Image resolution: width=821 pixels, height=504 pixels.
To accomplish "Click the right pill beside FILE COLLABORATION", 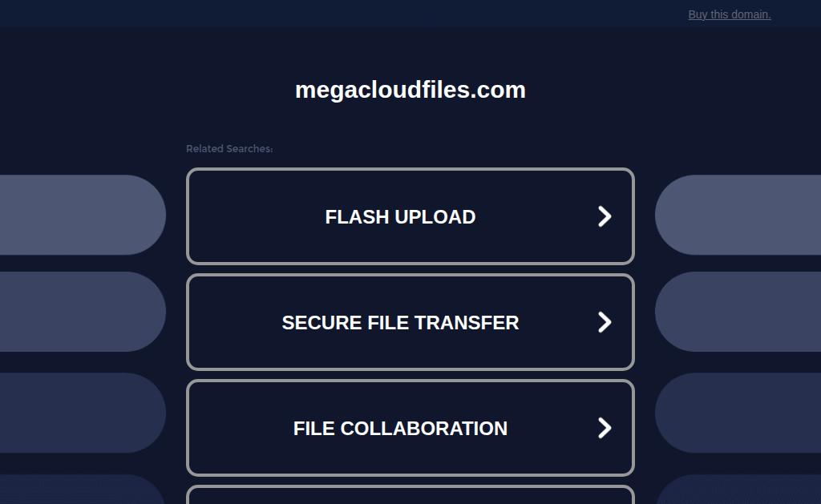I will tap(738, 413).
